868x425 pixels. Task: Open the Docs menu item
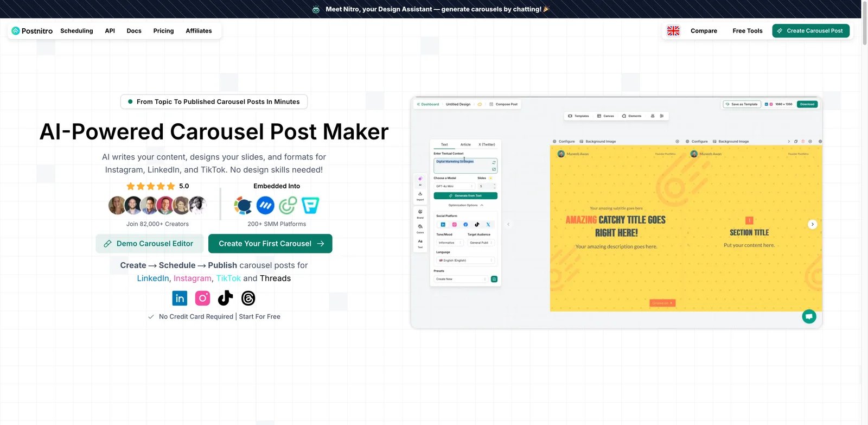tap(134, 31)
